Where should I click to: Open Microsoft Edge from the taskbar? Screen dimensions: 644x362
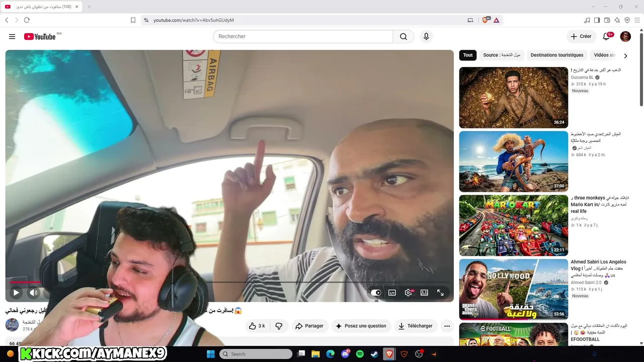pos(330,354)
